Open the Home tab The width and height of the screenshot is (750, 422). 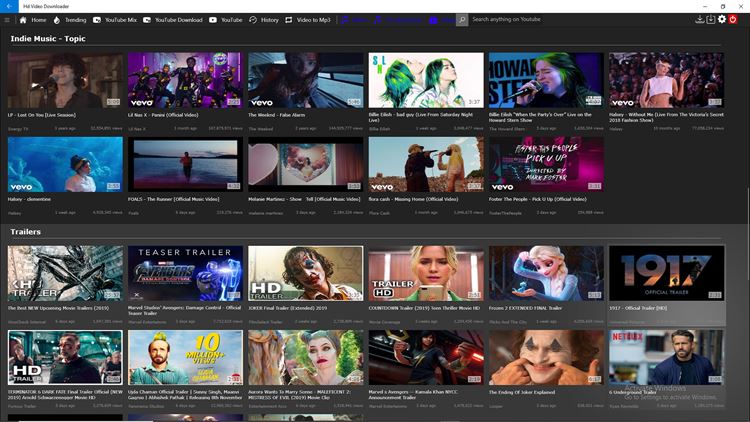pyautogui.click(x=33, y=20)
